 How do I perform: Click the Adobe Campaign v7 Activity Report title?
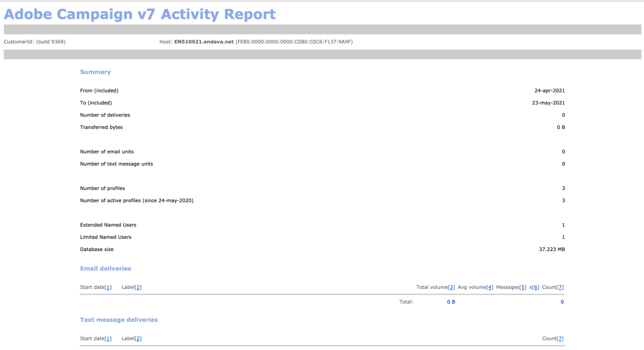[x=140, y=15]
